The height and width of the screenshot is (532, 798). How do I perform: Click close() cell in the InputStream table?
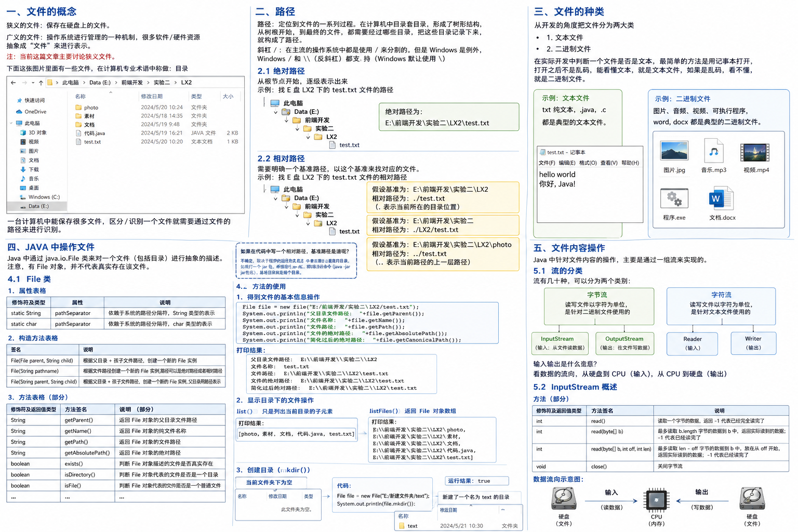coord(620,467)
